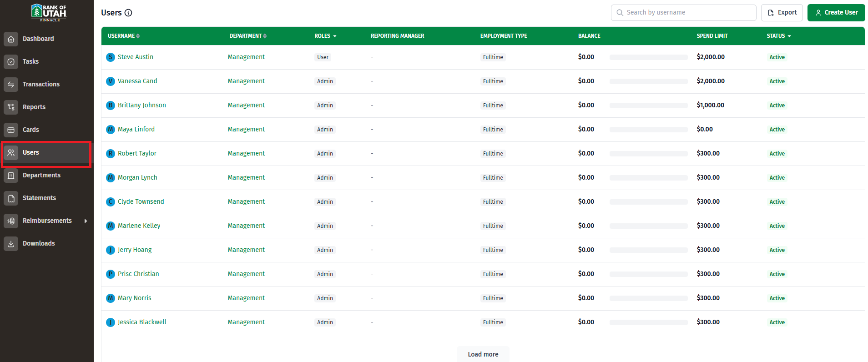868x362 pixels.
Task: Click Morgan Lynch's M avatar
Action: click(x=111, y=178)
